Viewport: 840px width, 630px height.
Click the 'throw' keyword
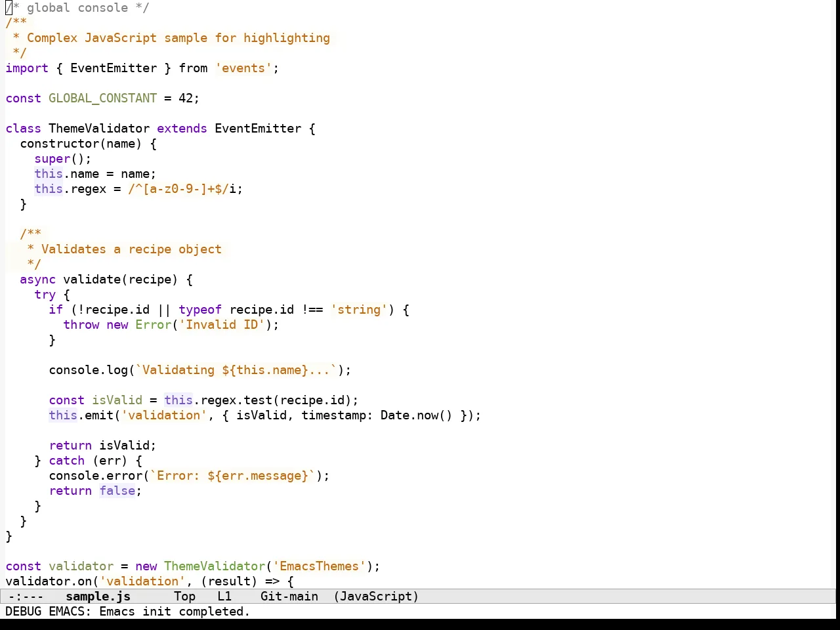81,325
